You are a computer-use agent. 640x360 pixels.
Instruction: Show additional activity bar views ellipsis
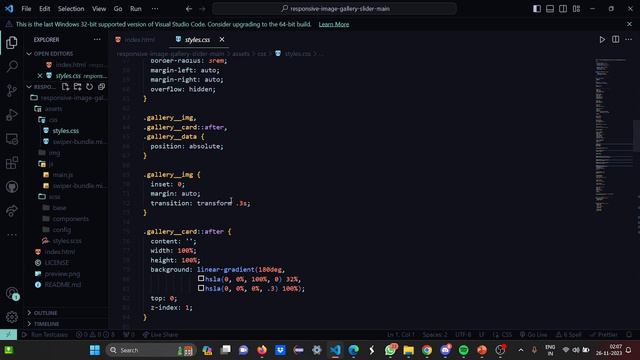coord(12,235)
